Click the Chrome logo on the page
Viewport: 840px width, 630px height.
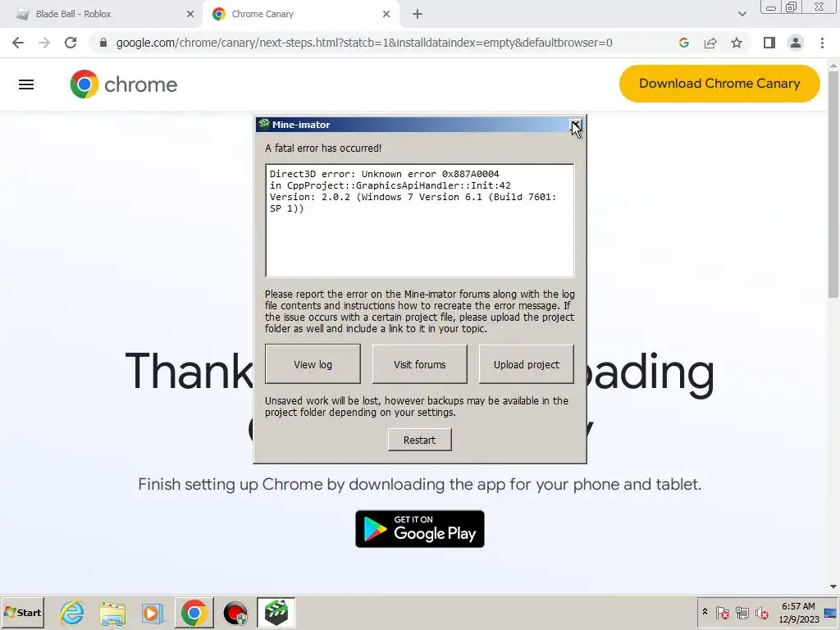[x=124, y=84]
